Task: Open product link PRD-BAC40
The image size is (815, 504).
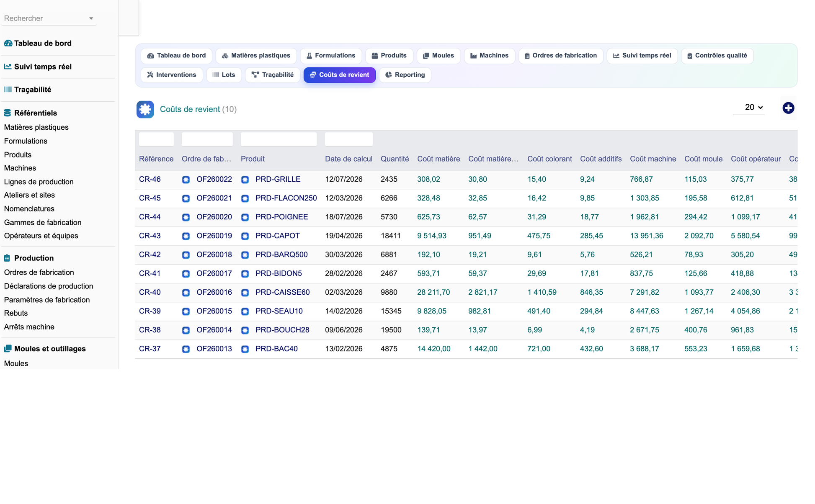Action: point(276,349)
